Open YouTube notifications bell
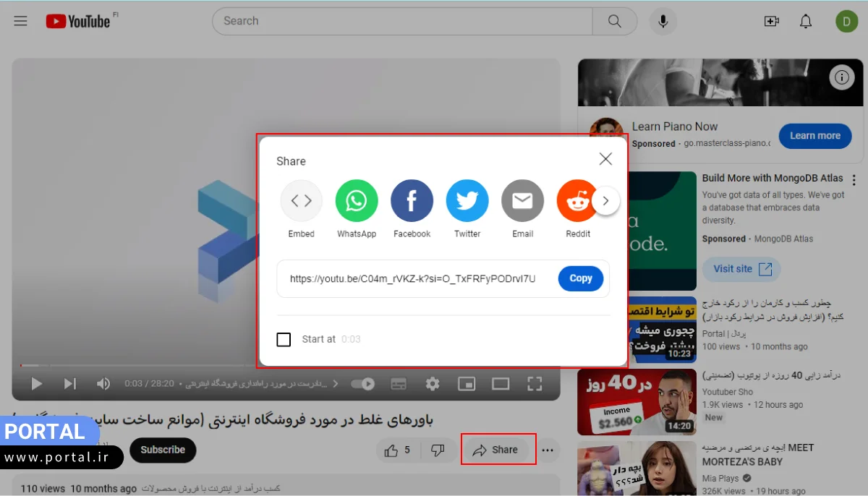This screenshot has width=868, height=496. point(805,21)
